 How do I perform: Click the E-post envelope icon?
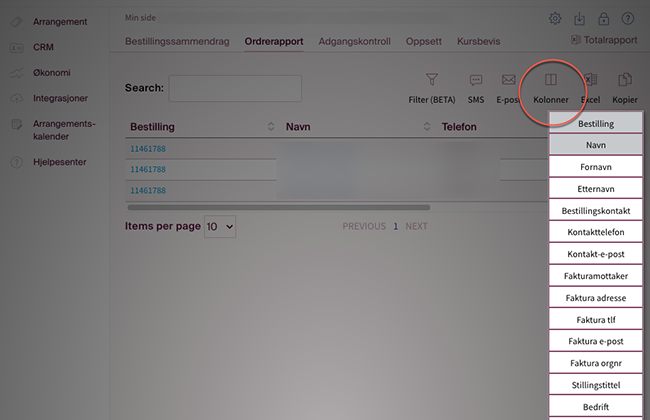[508, 80]
